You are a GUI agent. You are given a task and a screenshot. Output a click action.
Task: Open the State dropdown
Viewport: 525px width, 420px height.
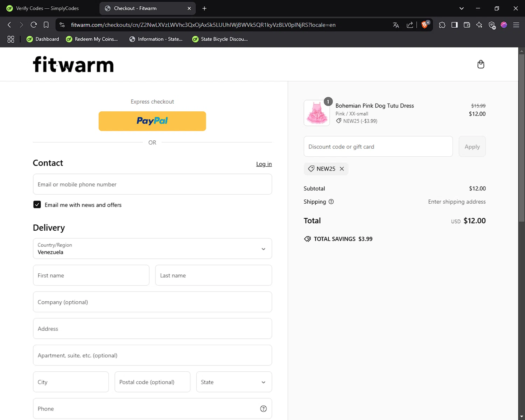(234, 382)
